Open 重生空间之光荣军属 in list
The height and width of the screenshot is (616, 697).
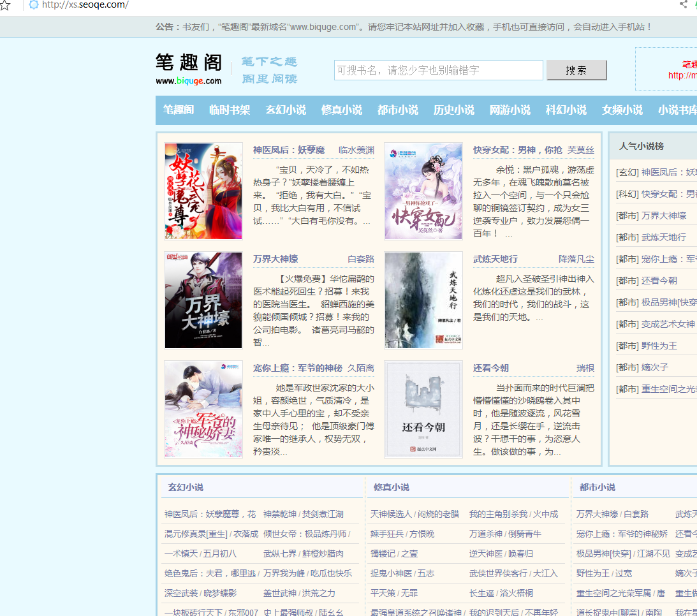(613, 593)
